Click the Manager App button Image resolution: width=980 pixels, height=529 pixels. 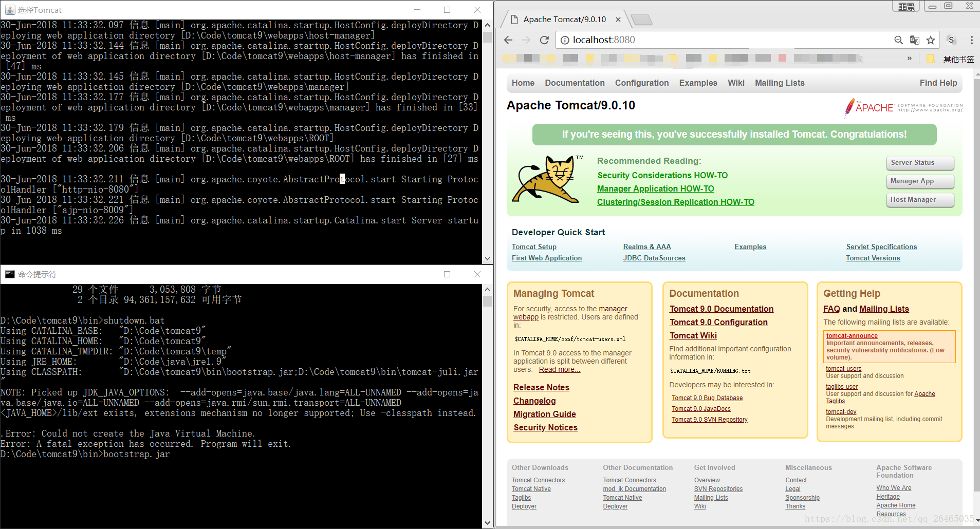920,181
